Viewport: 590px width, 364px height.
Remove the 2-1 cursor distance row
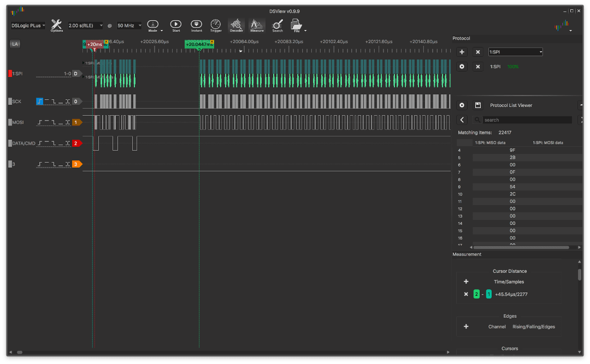466,295
